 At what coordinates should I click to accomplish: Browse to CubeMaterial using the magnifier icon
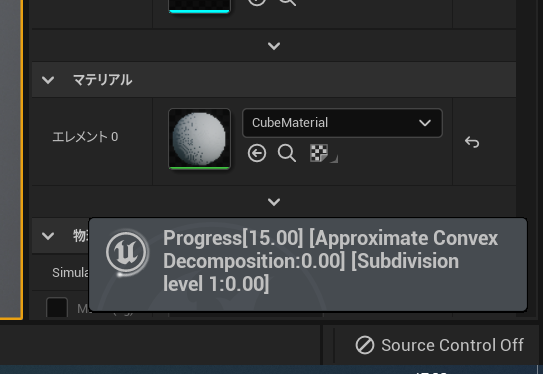[287, 153]
